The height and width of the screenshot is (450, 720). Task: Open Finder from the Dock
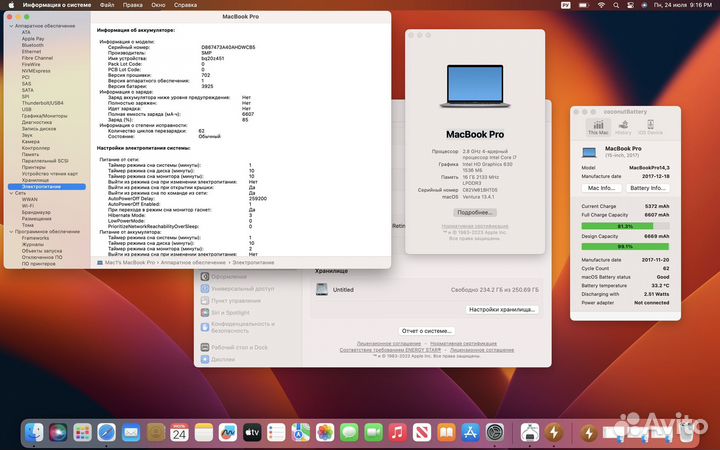pos(34,433)
